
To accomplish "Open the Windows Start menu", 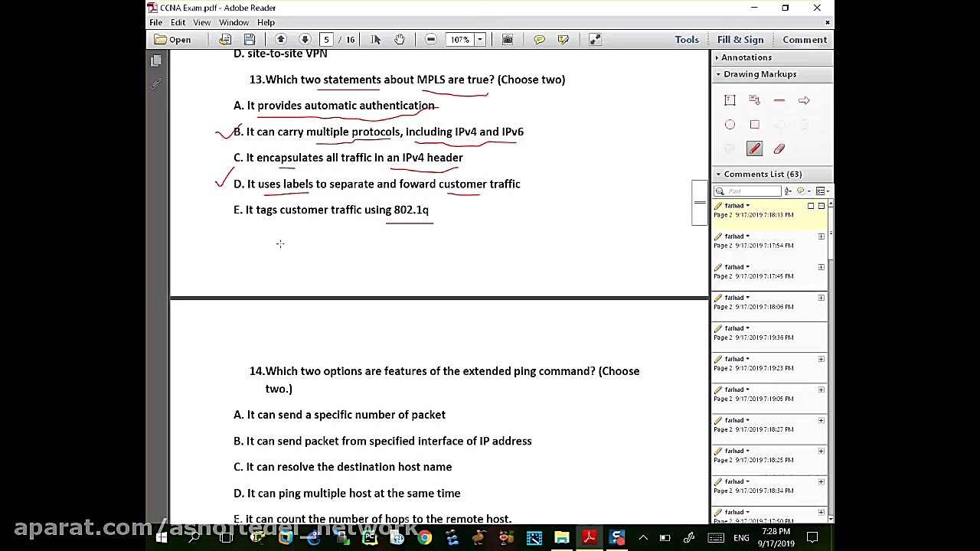I will (162, 538).
